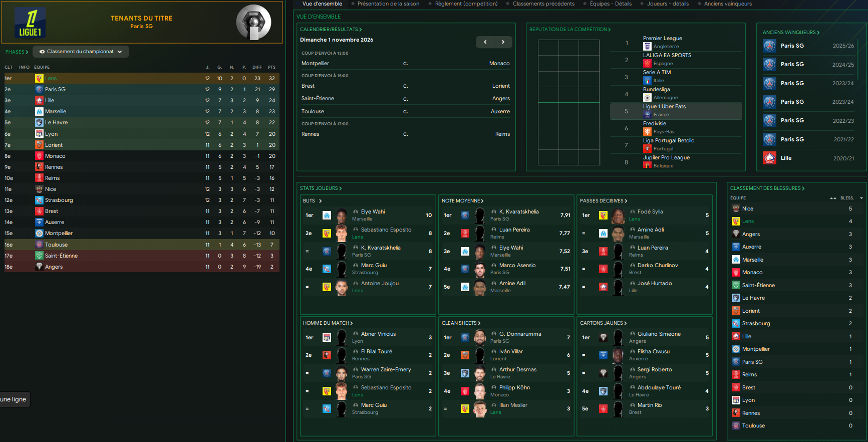The image size is (868, 442).
Task: Open Anciens vainqueurs tab
Action: pos(728,4)
